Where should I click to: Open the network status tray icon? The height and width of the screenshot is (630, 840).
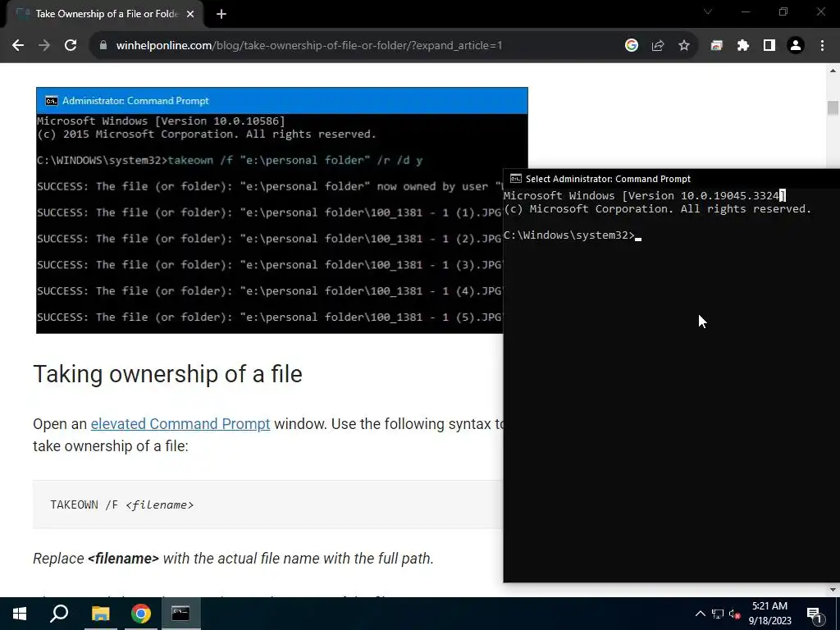[x=718, y=614]
